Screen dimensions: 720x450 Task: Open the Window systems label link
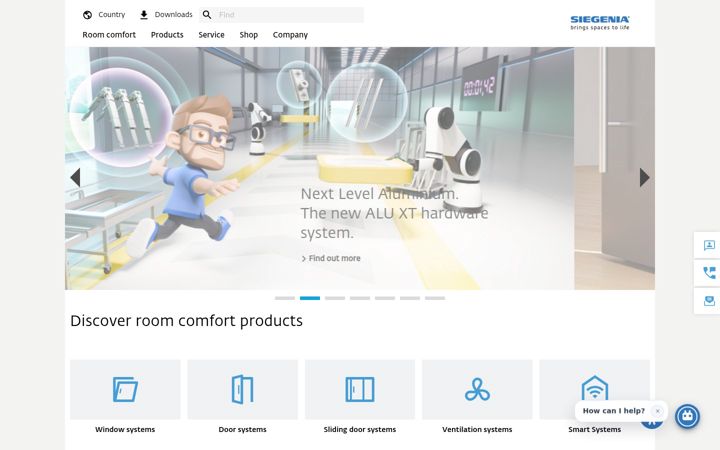point(125,430)
